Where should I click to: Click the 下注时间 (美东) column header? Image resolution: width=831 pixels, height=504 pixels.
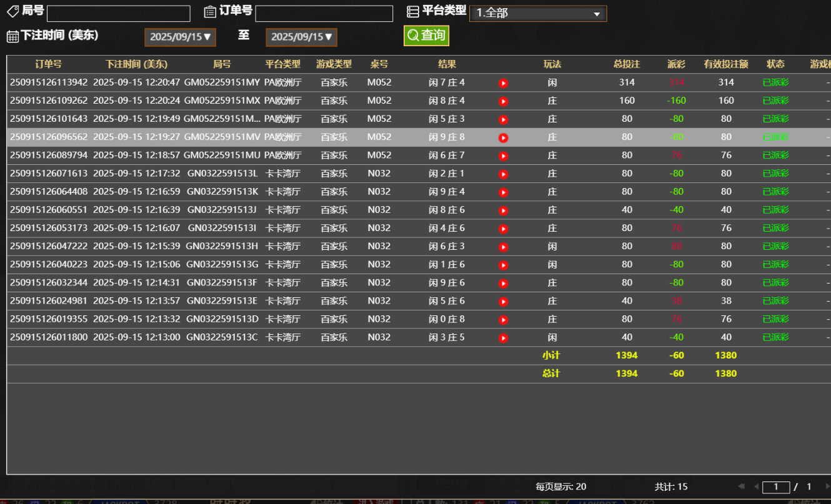(136, 64)
